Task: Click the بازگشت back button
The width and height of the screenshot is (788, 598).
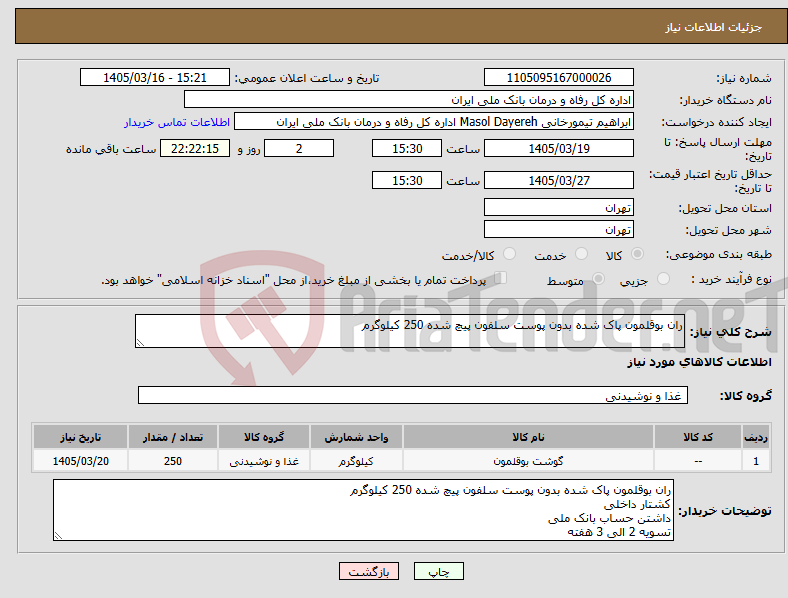Action: click(369, 571)
